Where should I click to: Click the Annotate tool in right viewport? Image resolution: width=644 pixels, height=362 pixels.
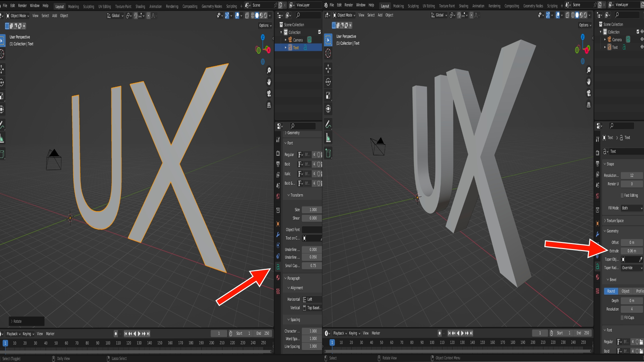[328, 124]
